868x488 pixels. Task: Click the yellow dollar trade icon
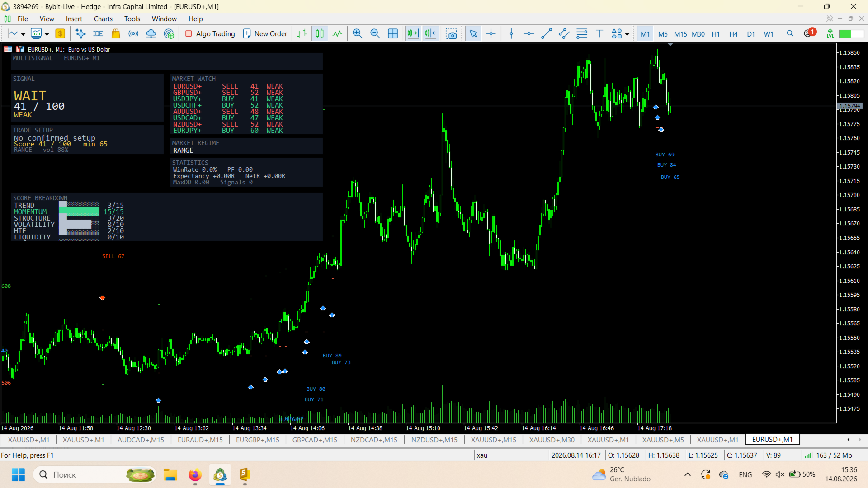click(x=60, y=33)
